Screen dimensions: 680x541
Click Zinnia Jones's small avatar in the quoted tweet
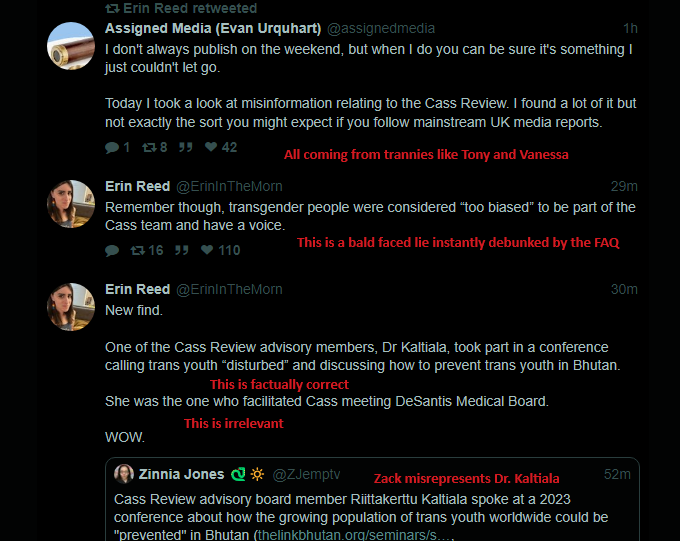[x=124, y=474]
